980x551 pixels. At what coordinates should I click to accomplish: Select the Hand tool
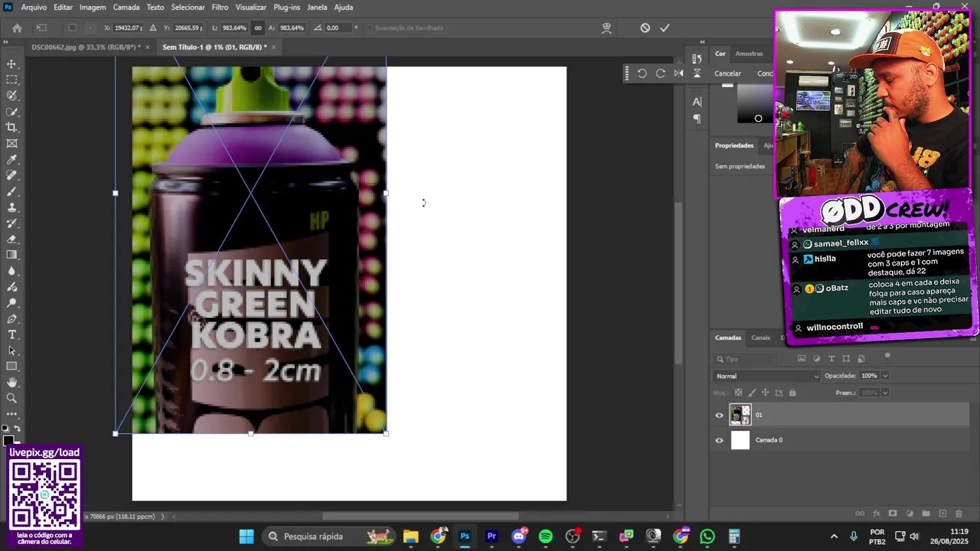tap(11, 382)
